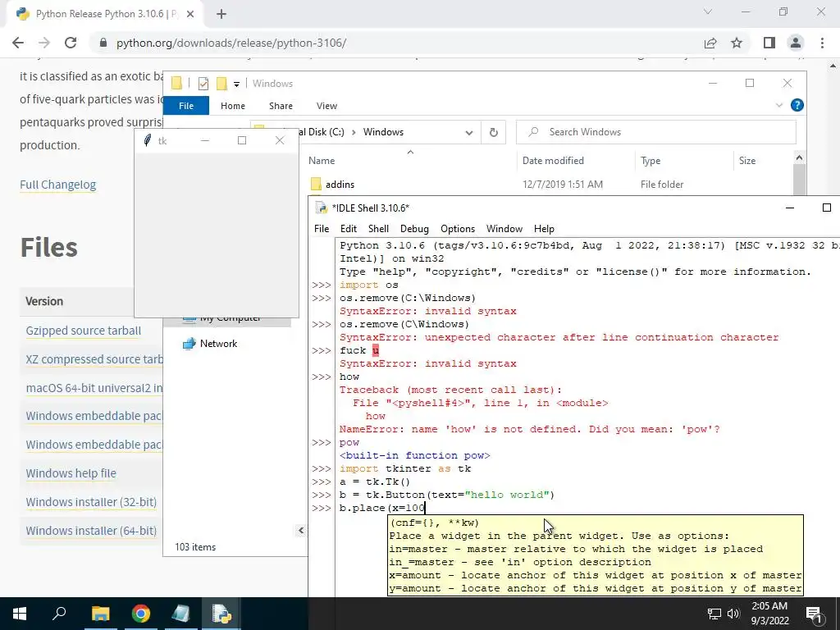Screen dimensions: 840x630
Task: Open the Windows Start menu
Action: tap(20, 614)
